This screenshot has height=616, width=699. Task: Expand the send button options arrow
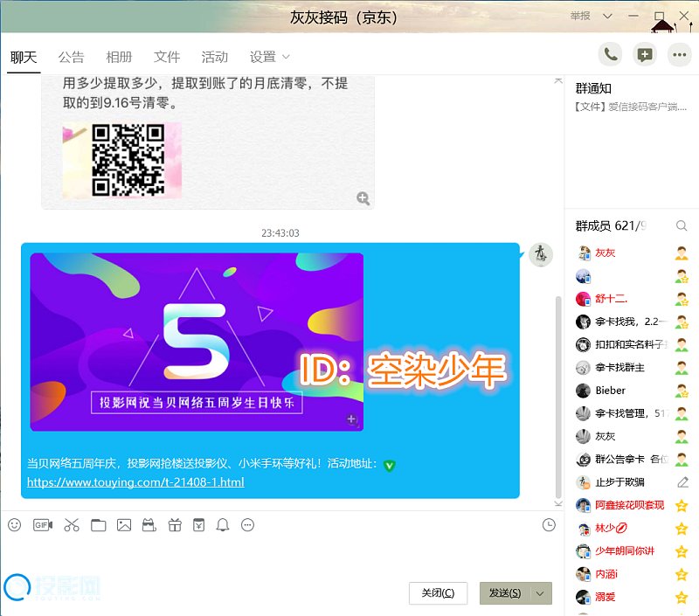pyautogui.click(x=541, y=593)
